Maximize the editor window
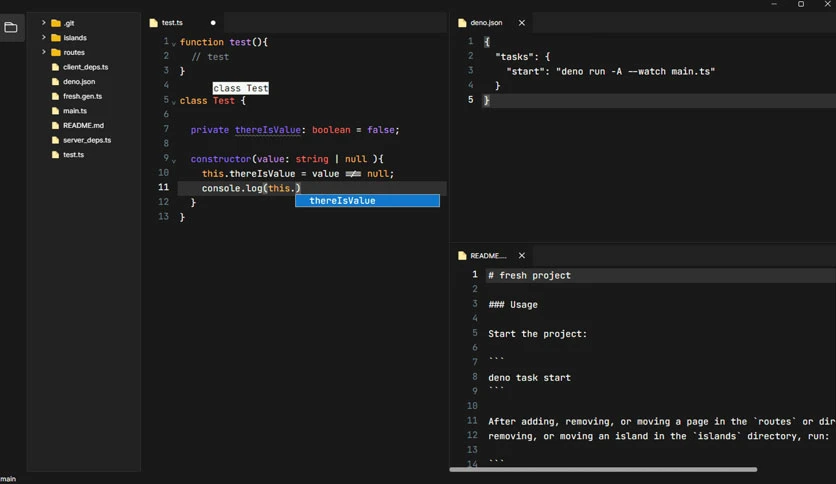The height and width of the screenshot is (484, 836). click(801, 4)
